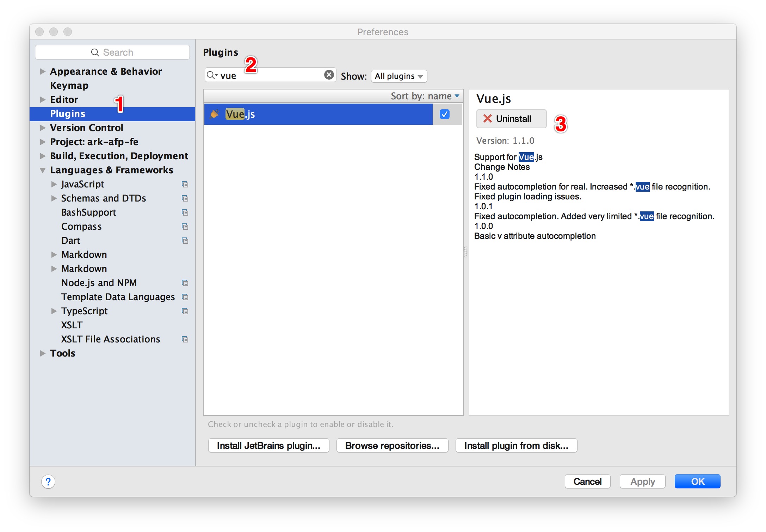
Task: Click the settings Search field
Action: [x=112, y=52]
